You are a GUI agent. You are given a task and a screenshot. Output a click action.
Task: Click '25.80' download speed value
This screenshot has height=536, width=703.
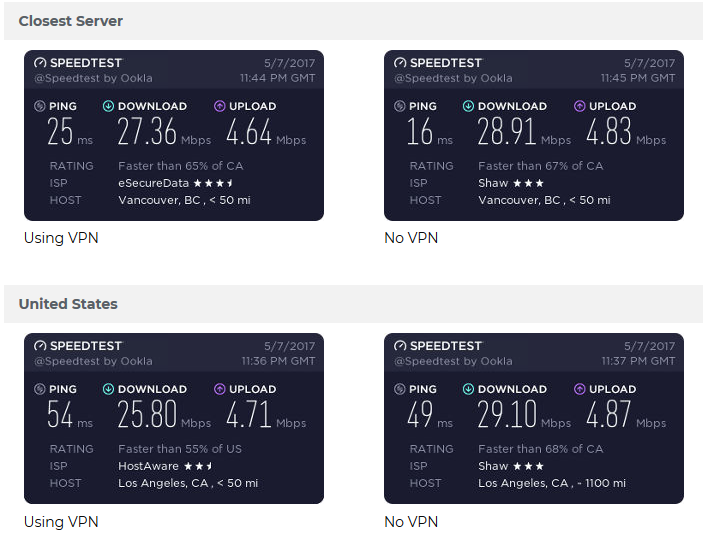click(x=147, y=414)
